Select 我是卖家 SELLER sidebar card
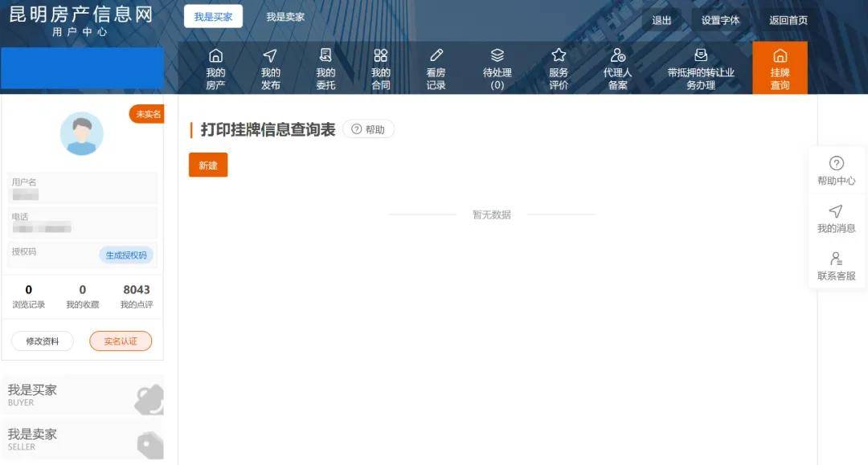868x465 pixels. click(83, 439)
